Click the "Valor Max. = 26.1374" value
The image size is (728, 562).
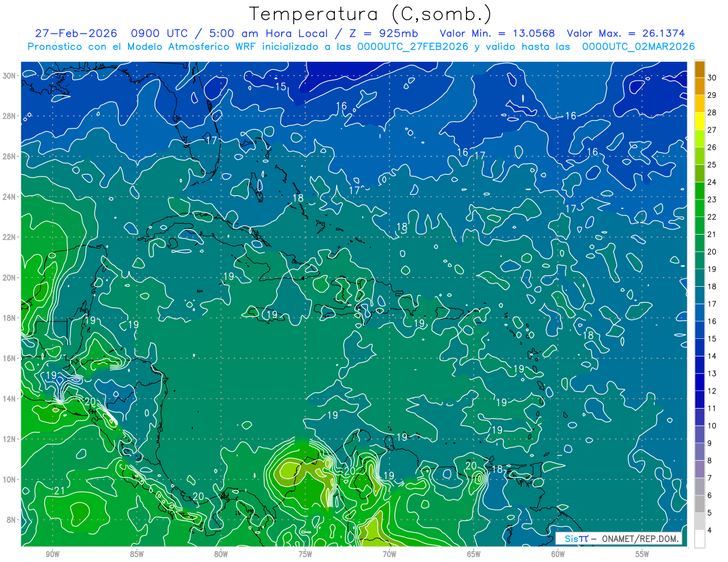point(626,33)
